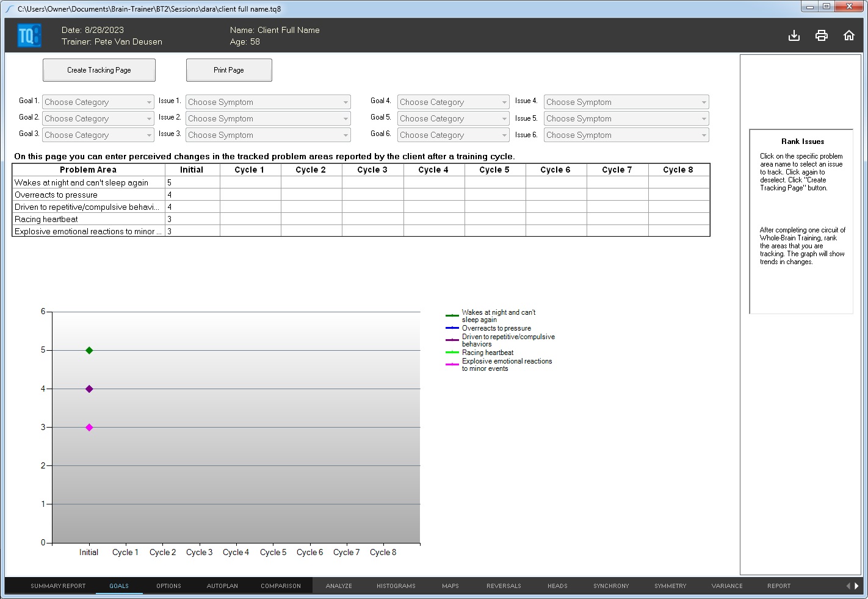Click Initial value 5 for Wakes at night
The image size is (868, 599).
[x=192, y=182]
